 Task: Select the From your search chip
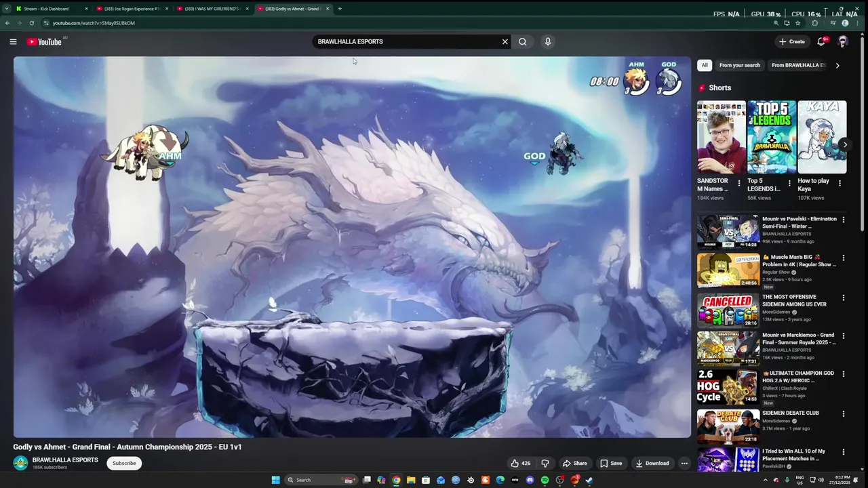[740, 65]
